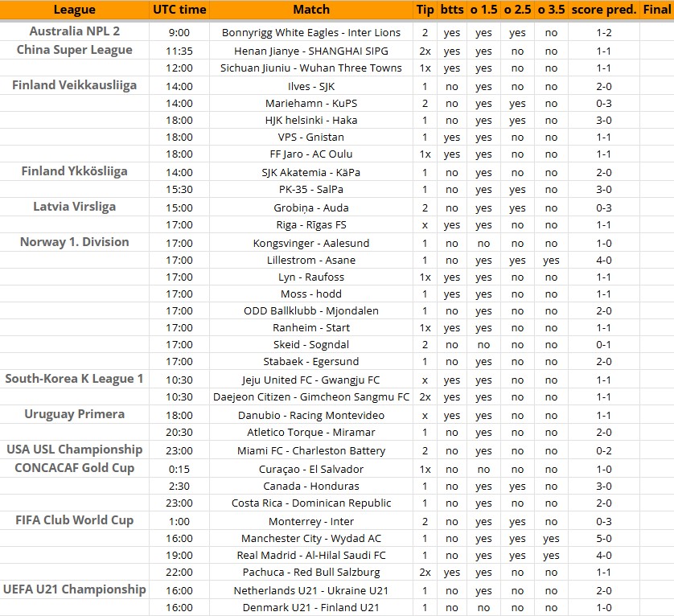Click Miami FC - Charleston Battery match
Screen dimensions: 674x616
tap(311, 450)
